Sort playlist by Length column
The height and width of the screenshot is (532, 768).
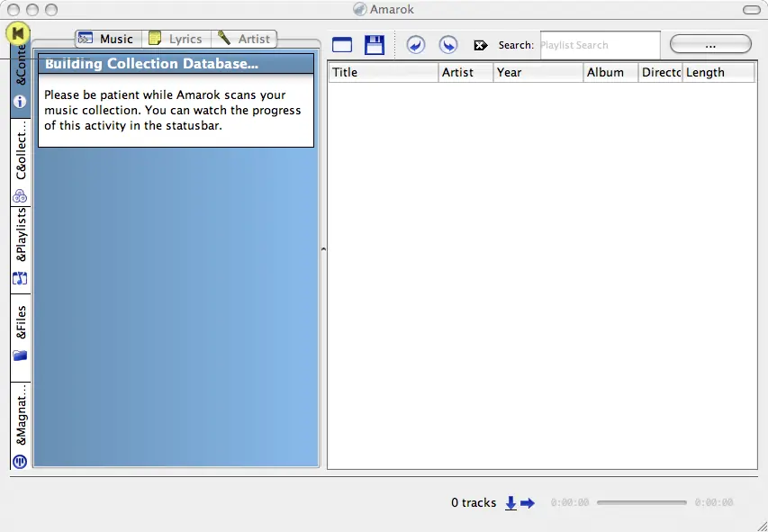(x=718, y=73)
